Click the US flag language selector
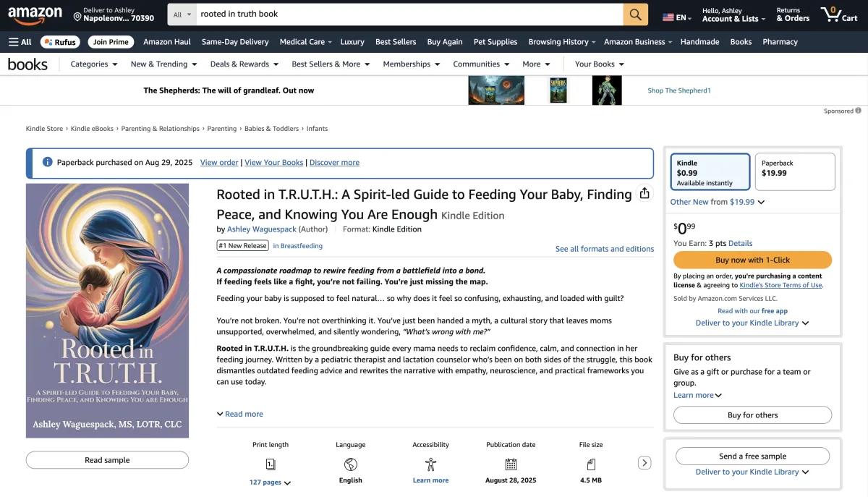Viewport: 868px width, 497px height. pyautogui.click(x=677, y=17)
